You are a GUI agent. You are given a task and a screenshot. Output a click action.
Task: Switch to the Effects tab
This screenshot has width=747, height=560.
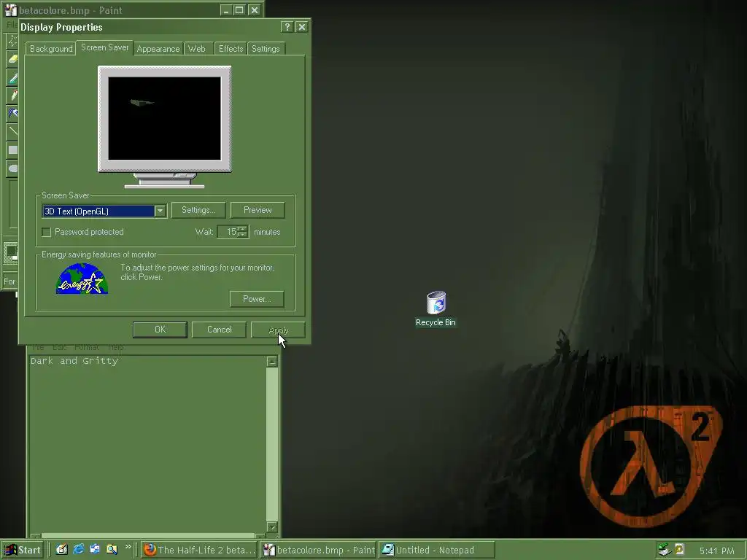pyautogui.click(x=231, y=49)
